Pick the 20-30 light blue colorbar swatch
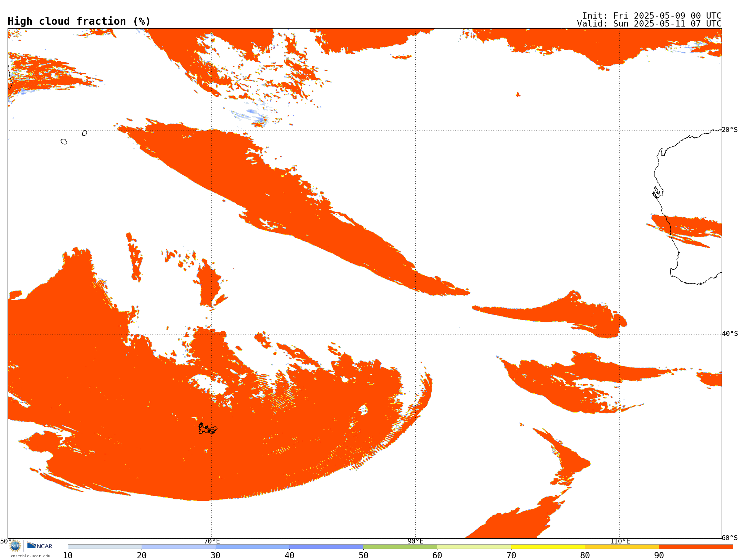Image resolution: width=744 pixels, height=560 pixels. click(178, 547)
